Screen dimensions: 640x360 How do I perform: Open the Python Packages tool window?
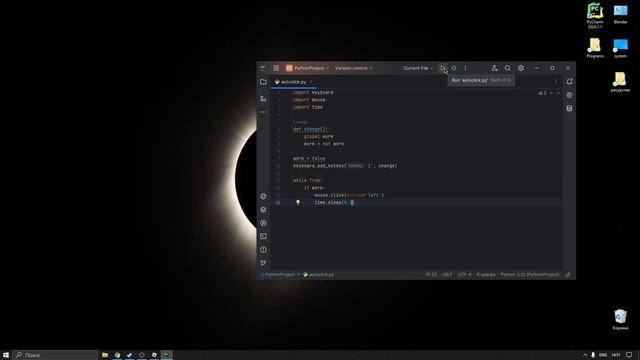click(x=263, y=210)
